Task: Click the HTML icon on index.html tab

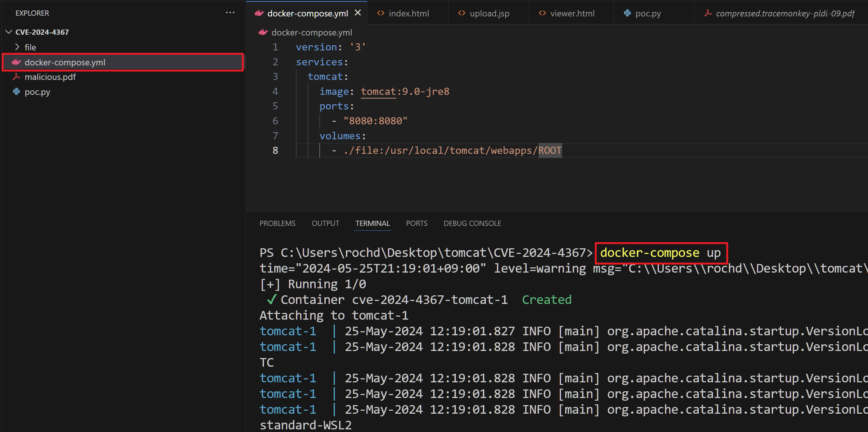Action: click(381, 13)
